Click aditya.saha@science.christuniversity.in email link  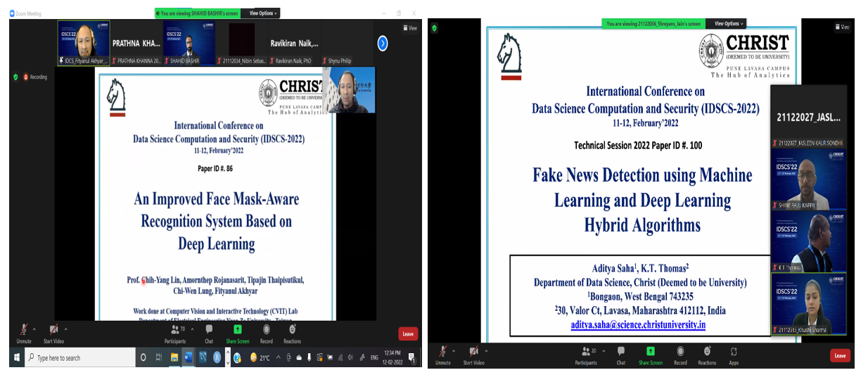[638, 324]
